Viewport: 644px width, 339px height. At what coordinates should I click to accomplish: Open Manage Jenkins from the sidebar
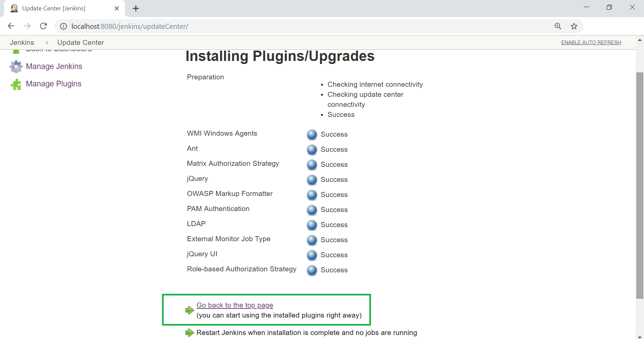[54, 66]
